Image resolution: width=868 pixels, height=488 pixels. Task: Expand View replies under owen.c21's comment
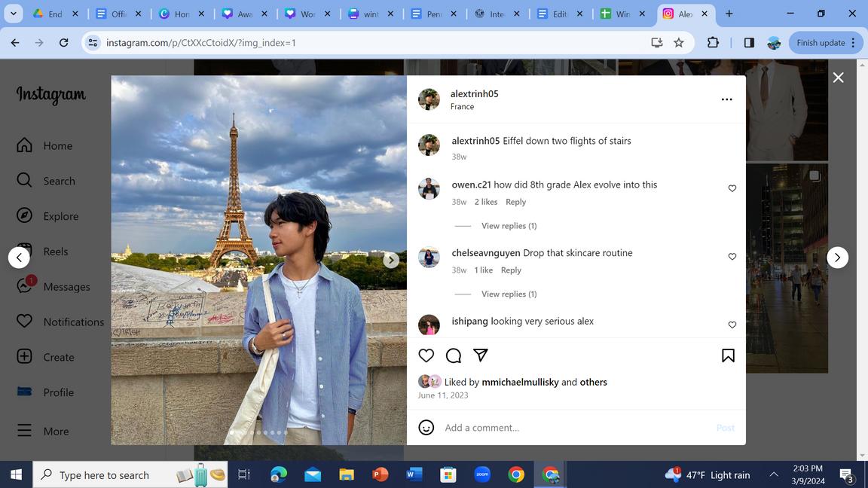pyautogui.click(x=509, y=226)
